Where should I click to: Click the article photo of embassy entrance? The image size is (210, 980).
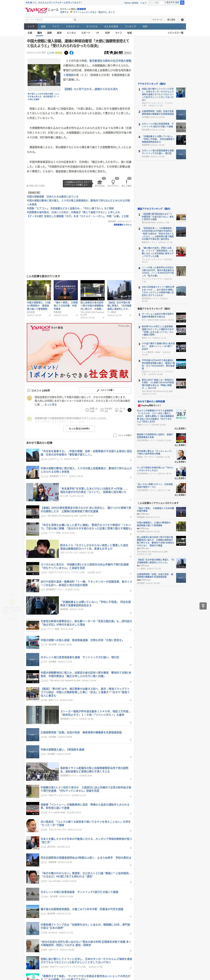click(44, 75)
